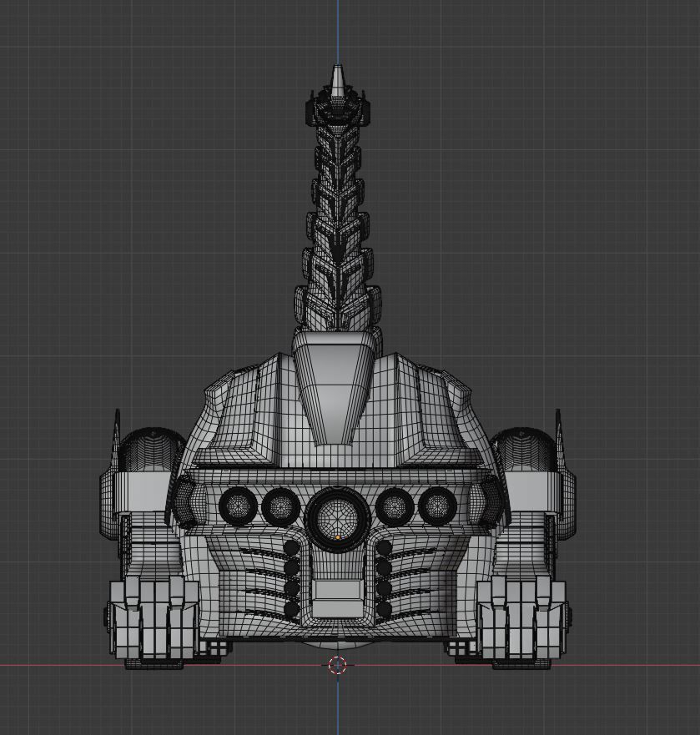The width and height of the screenshot is (700, 735).
Task: Click the pointed spike tip atop the tower
Action: [338, 81]
